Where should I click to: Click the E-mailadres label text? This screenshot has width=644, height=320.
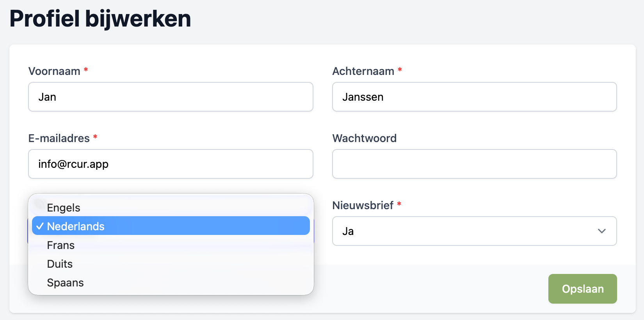[59, 138]
